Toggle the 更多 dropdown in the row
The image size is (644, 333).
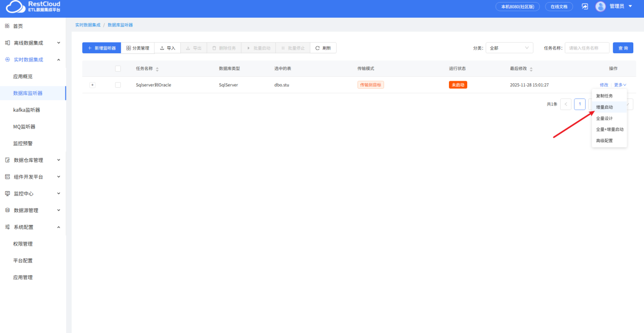[620, 85]
